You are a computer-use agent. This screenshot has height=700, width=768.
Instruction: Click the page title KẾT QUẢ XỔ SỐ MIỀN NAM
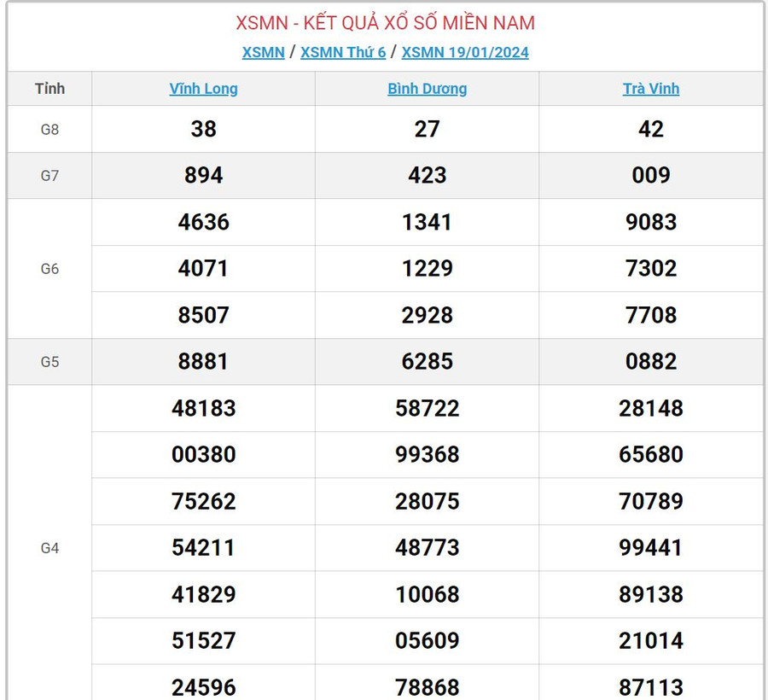tap(385, 23)
